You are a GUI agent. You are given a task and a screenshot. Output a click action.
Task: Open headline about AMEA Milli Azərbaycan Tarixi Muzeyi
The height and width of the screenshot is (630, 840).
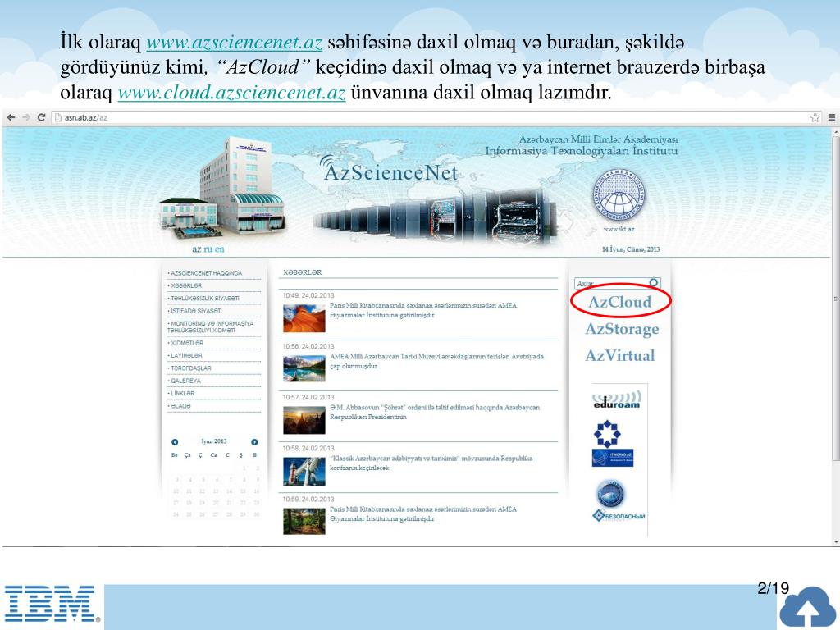[436, 361]
